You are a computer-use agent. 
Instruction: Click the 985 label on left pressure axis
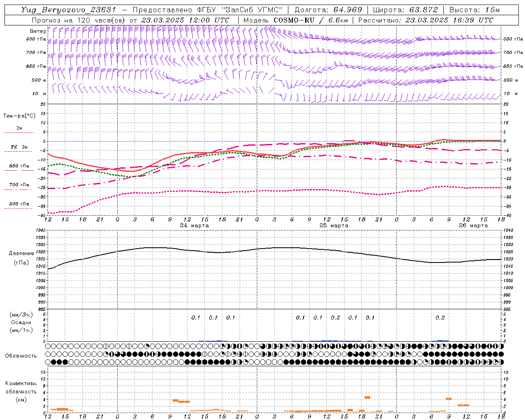coord(42,309)
